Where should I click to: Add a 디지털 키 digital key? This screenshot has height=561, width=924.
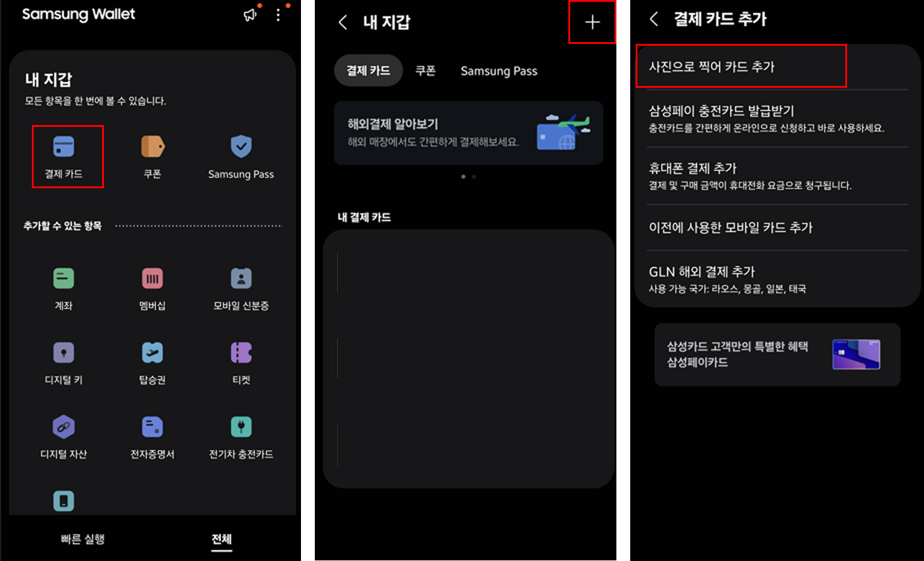tap(64, 352)
